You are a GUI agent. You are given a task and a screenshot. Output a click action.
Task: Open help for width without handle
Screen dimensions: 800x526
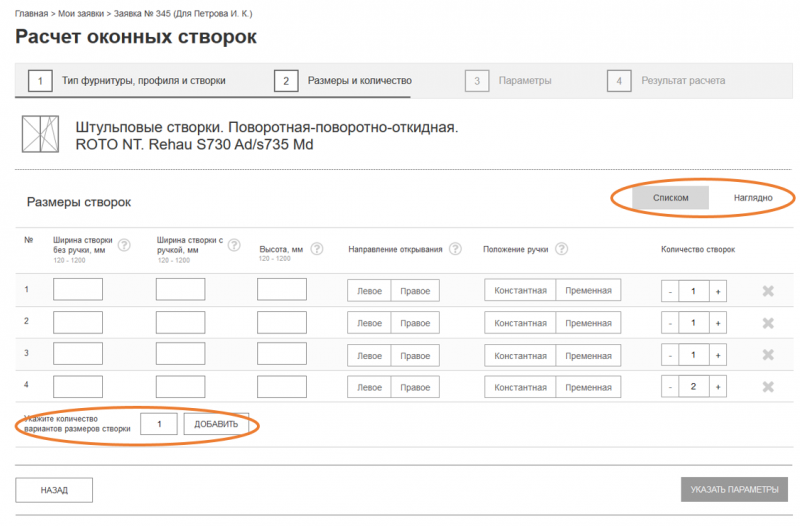click(x=124, y=245)
